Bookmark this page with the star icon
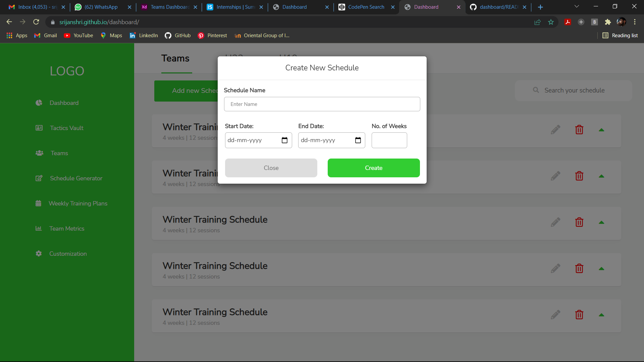 pos(551,22)
